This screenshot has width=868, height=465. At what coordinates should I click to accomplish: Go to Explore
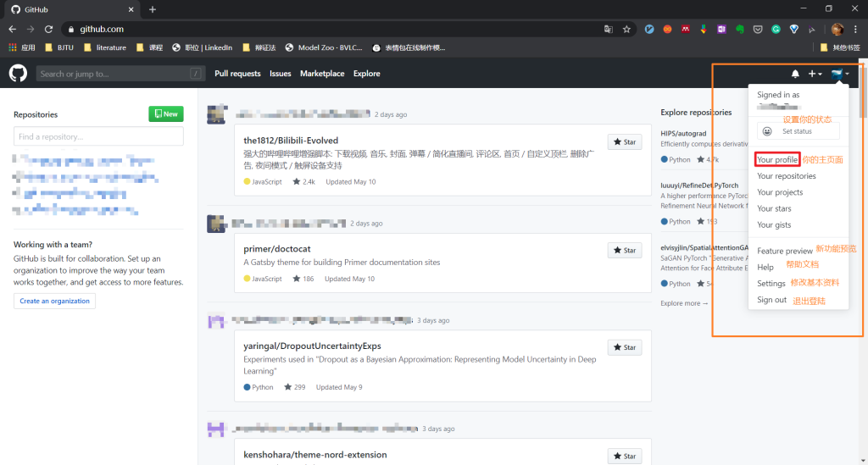(x=366, y=74)
